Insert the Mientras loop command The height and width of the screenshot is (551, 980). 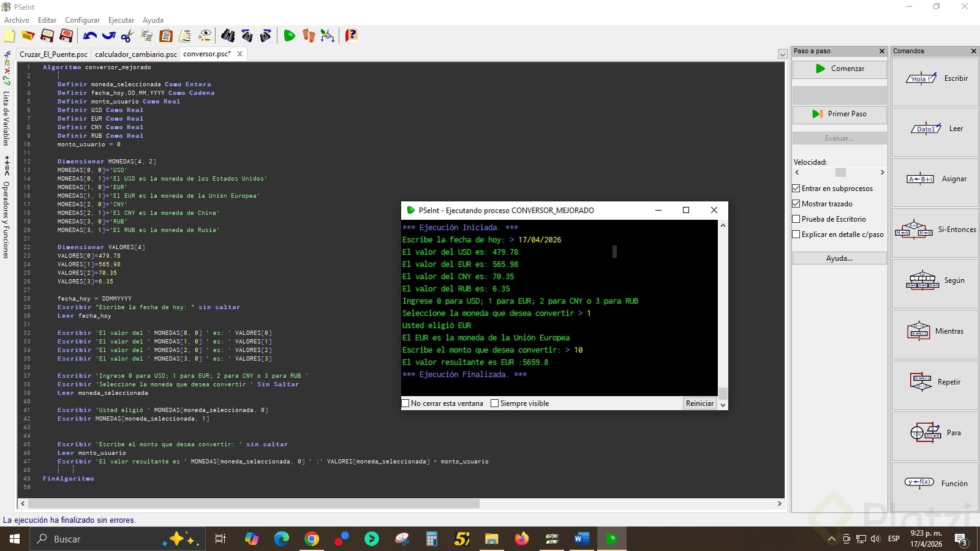coord(935,331)
